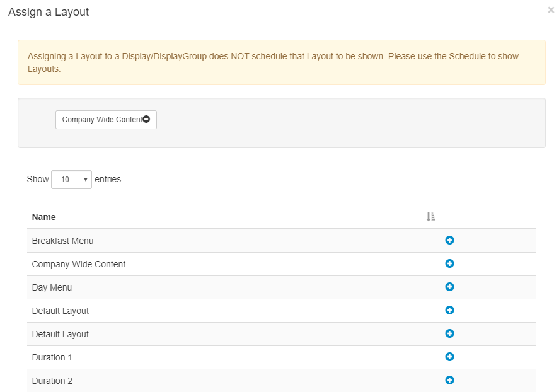Remove Company Wide Content using minus icon
The height and width of the screenshot is (392, 559).
(x=146, y=120)
